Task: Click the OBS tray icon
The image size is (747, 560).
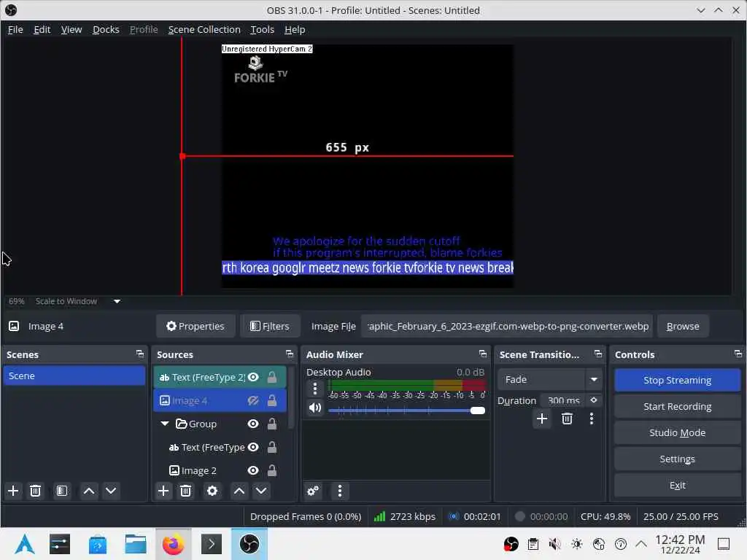Action: (511, 544)
